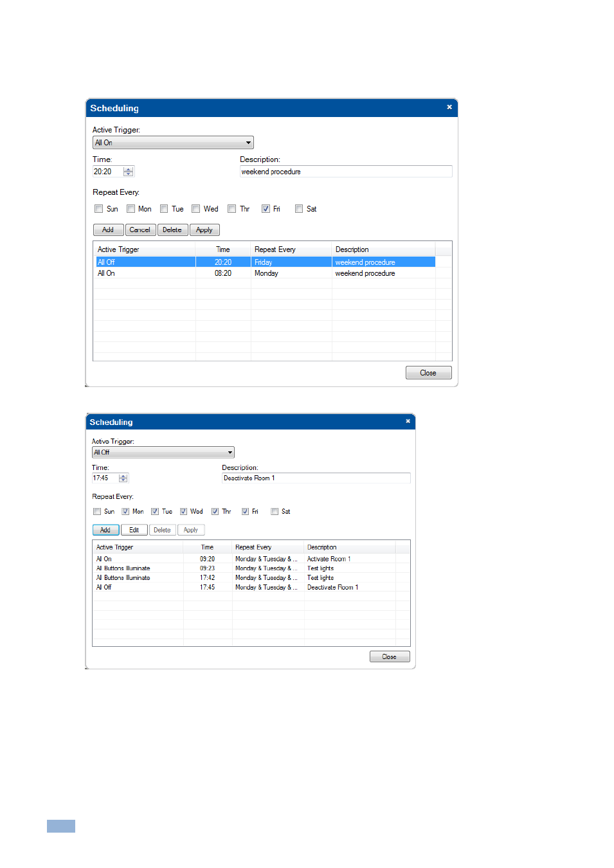Click Apply button in lower dialog

coord(191,530)
